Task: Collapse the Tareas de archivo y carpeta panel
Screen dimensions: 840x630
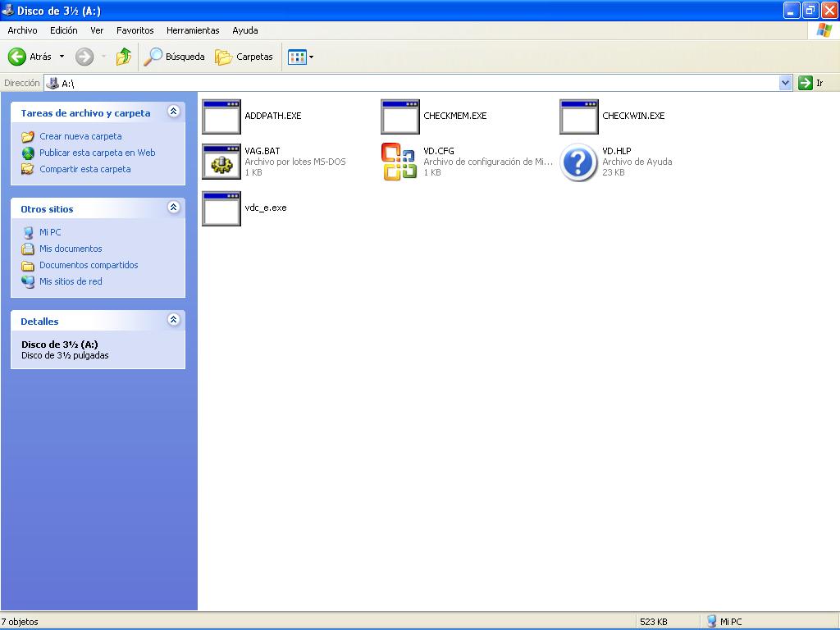Action: [174, 112]
